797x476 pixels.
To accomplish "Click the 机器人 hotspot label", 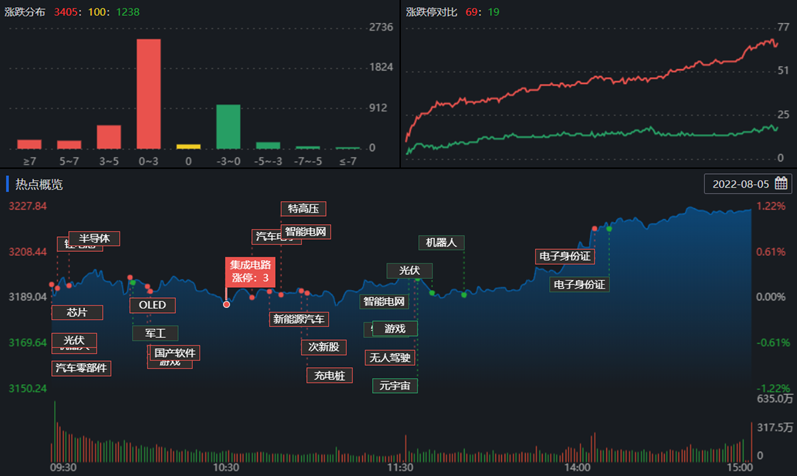I will coord(440,243).
